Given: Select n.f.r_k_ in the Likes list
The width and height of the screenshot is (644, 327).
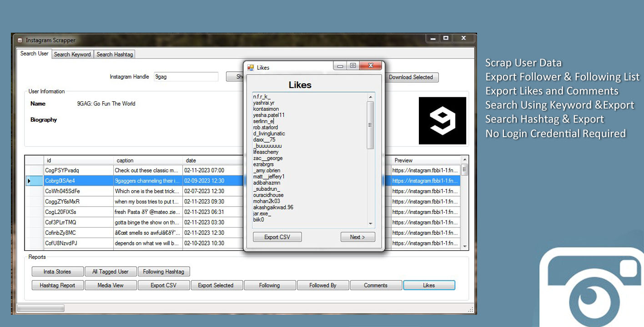Looking at the screenshot, I should pyautogui.click(x=262, y=97).
